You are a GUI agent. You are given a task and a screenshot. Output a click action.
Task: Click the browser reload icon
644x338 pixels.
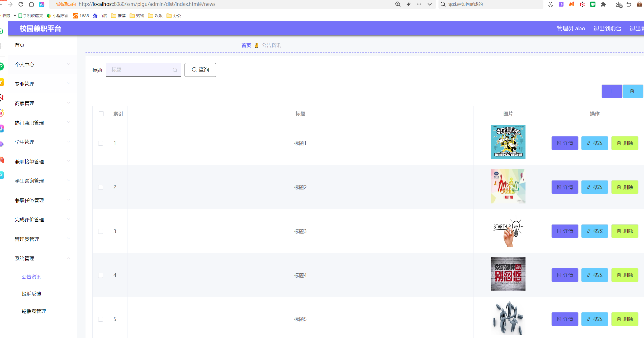pos(21,4)
